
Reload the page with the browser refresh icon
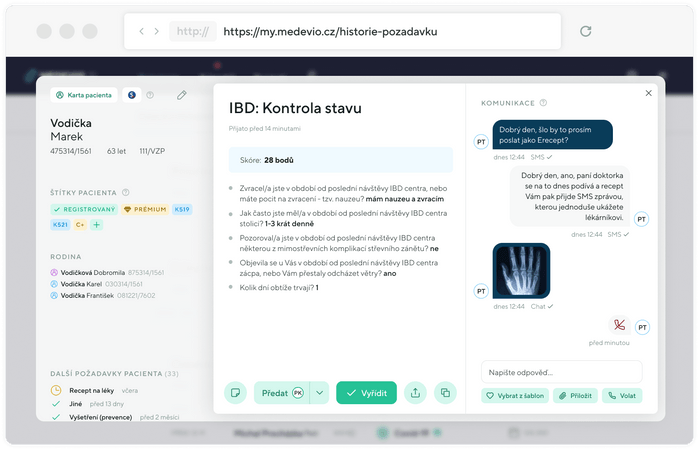tap(585, 31)
